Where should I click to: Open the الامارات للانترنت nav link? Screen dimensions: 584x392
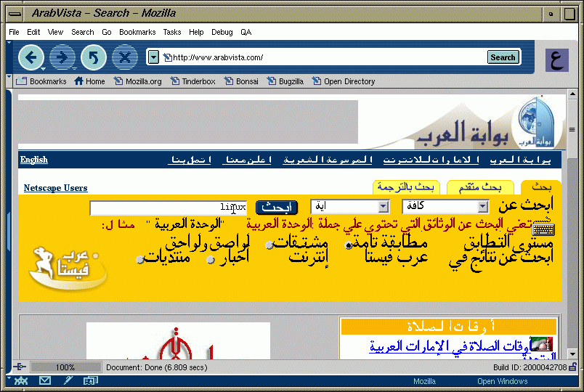[431, 160]
